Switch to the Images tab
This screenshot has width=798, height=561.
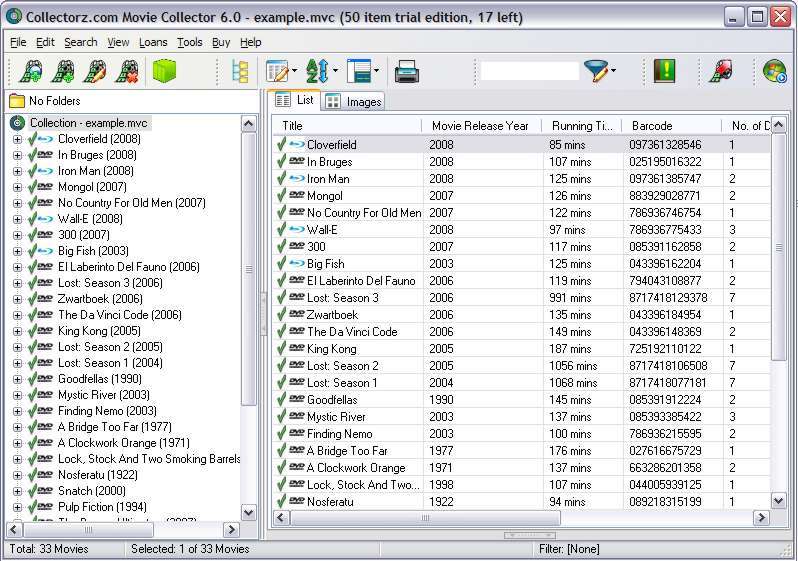(354, 102)
